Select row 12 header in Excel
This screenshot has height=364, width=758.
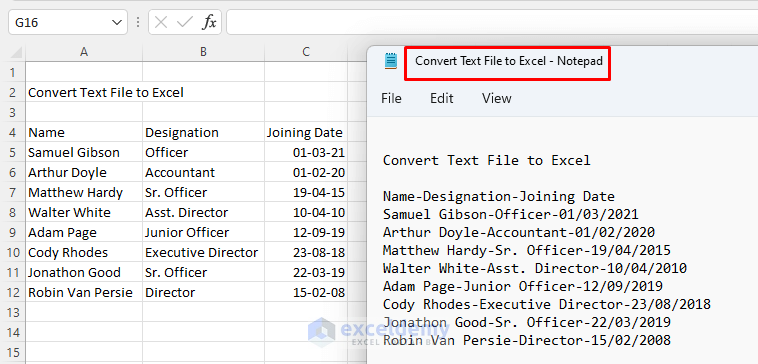tap(13, 292)
